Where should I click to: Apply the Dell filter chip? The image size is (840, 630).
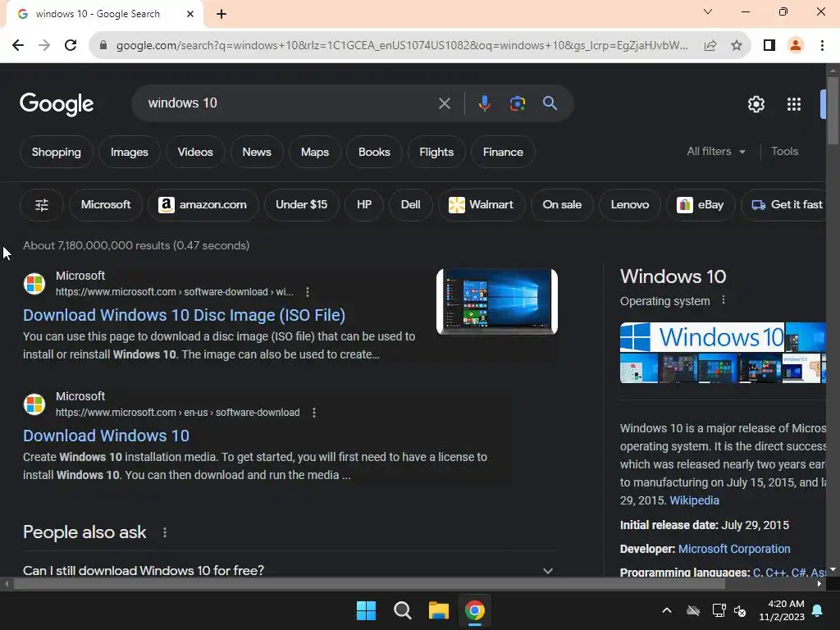pos(410,204)
